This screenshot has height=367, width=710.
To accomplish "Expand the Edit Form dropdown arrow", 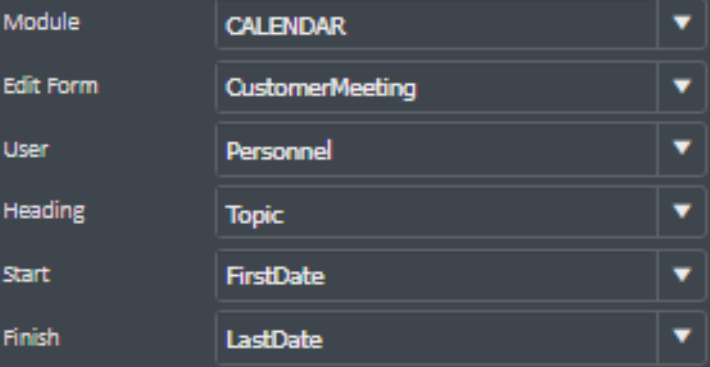I will [x=681, y=86].
